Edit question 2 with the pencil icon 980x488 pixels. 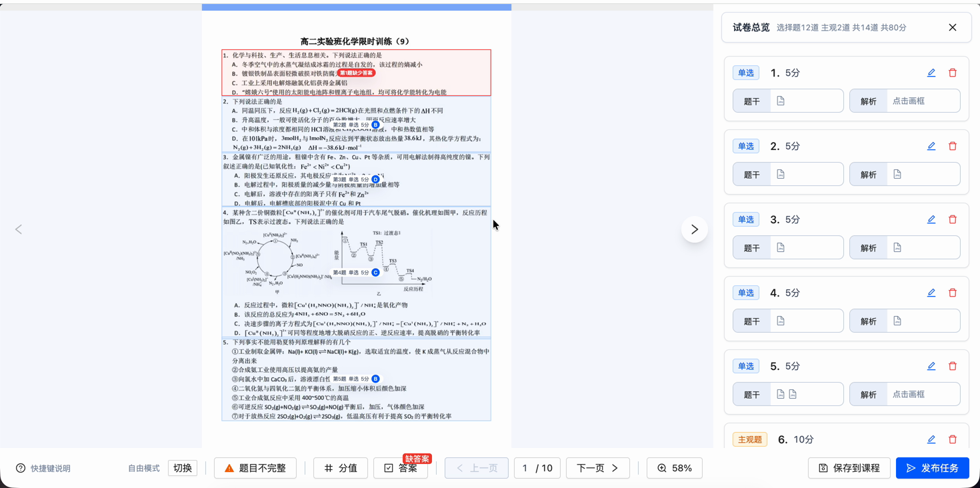point(931,146)
